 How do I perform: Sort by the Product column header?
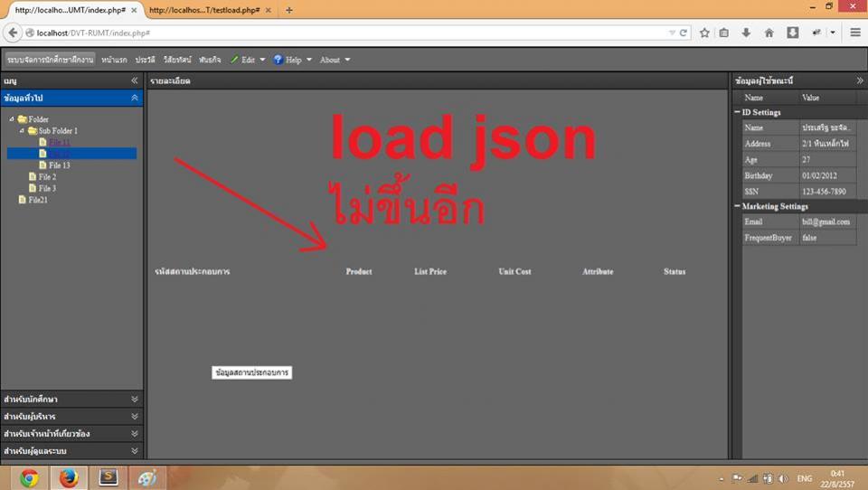click(x=359, y=271)
